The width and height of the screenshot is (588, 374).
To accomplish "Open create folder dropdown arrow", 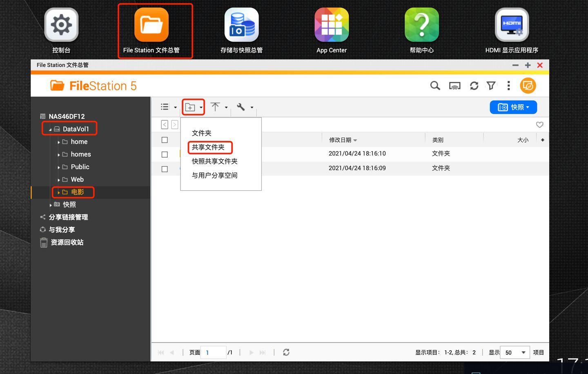I will click(201, 107).
